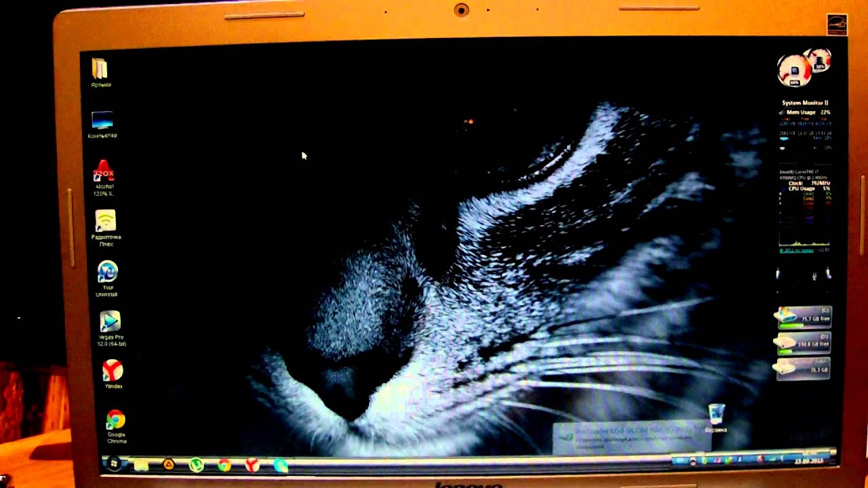Click the small upper gauge dial gadget
The width and height of the screenshot is (868, 488).
(x=820, y=60)
